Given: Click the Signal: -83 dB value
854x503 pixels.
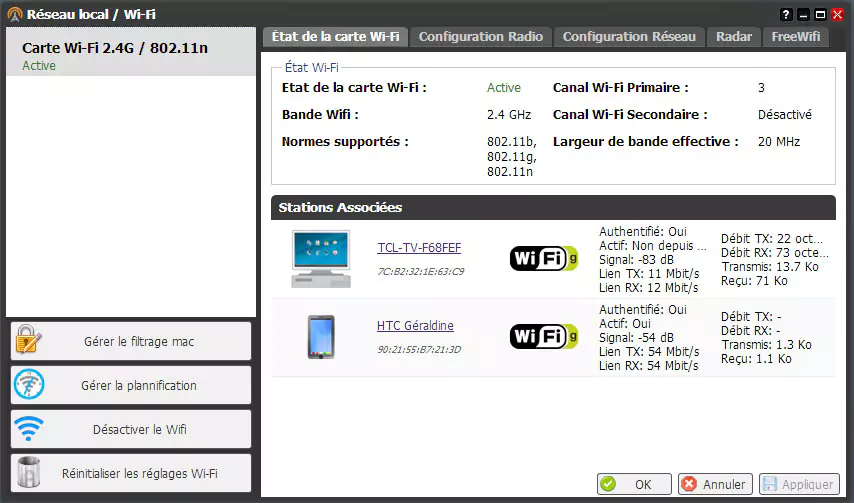Looking at the screenshot, I should click(636, 260).
